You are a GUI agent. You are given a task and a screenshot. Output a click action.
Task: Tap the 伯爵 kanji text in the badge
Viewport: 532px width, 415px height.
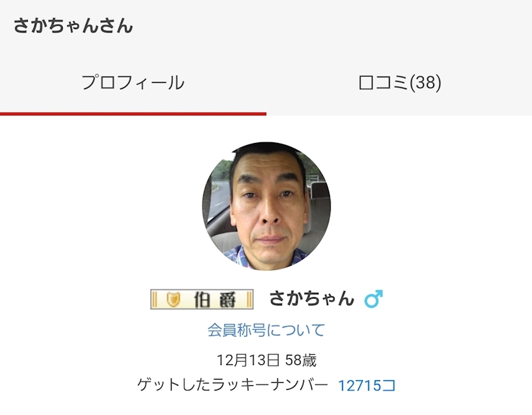coord(215,300)
